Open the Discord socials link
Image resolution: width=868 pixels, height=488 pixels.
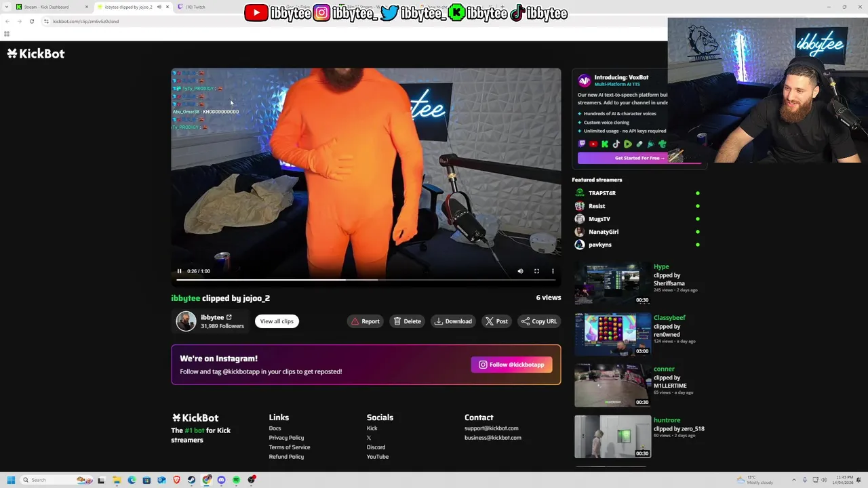pyautogui.click(x=376, y=447)
